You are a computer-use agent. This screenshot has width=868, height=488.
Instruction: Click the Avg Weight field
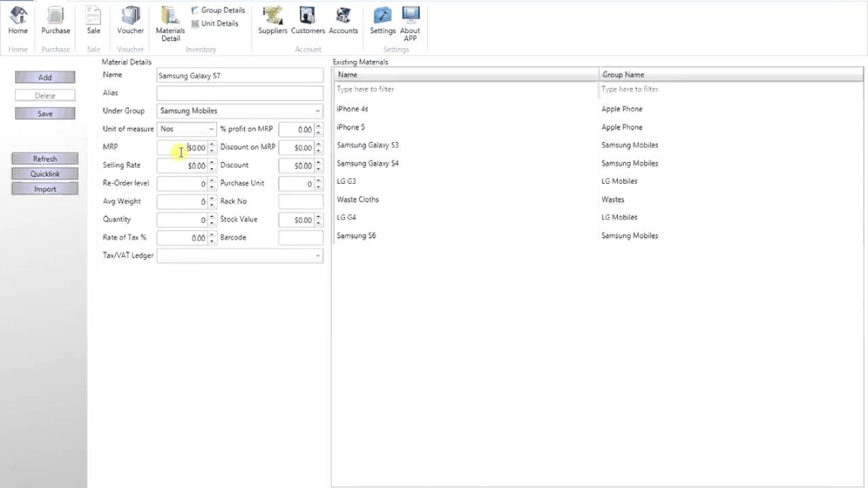coord(182,201)
